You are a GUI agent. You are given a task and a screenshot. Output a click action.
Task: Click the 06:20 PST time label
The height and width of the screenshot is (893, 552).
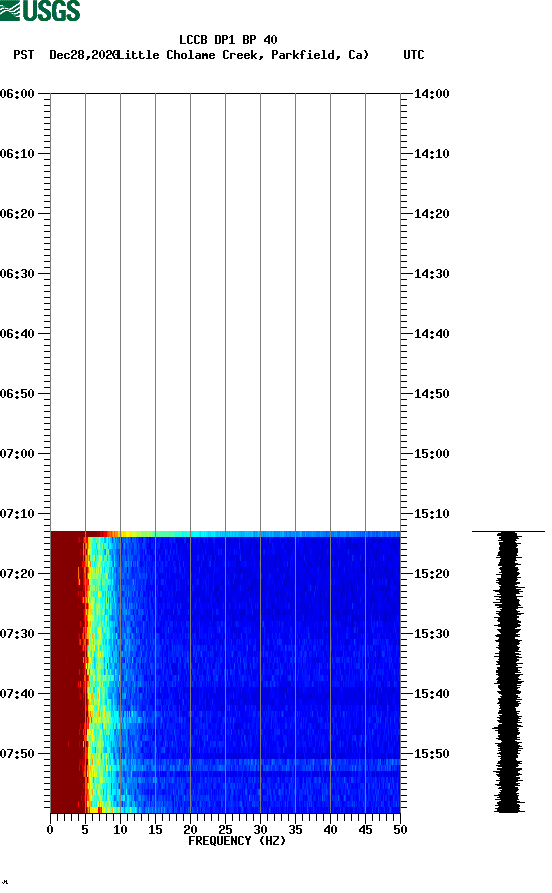(x=17, y=214)
